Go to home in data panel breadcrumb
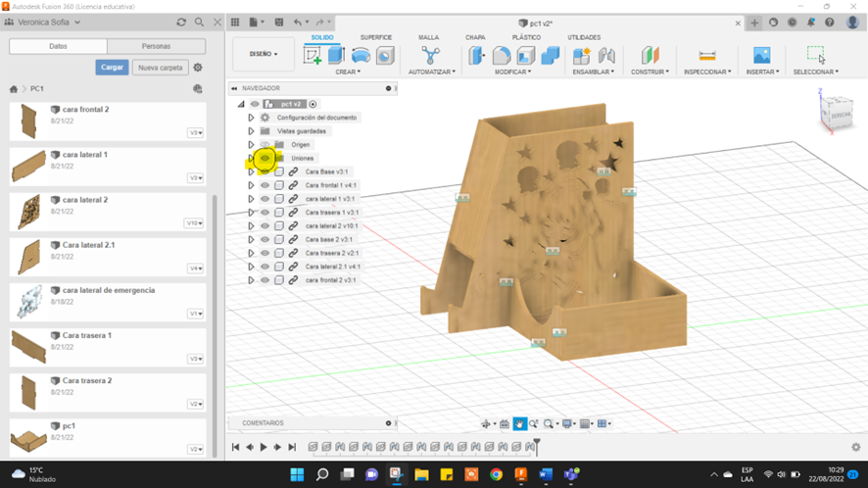868x488 pixels. [x=14, y=88]
